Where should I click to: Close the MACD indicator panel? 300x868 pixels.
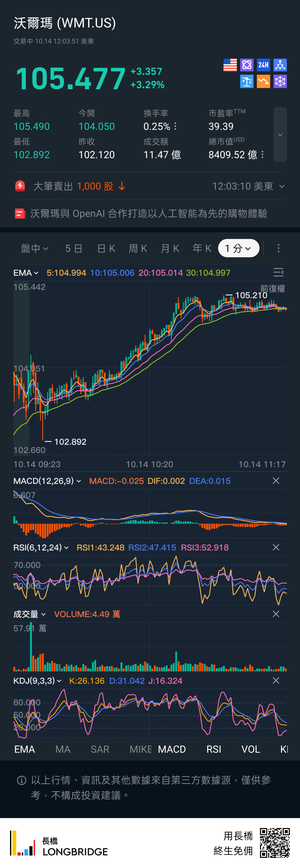pyautogui.click(x=276, y=481)
